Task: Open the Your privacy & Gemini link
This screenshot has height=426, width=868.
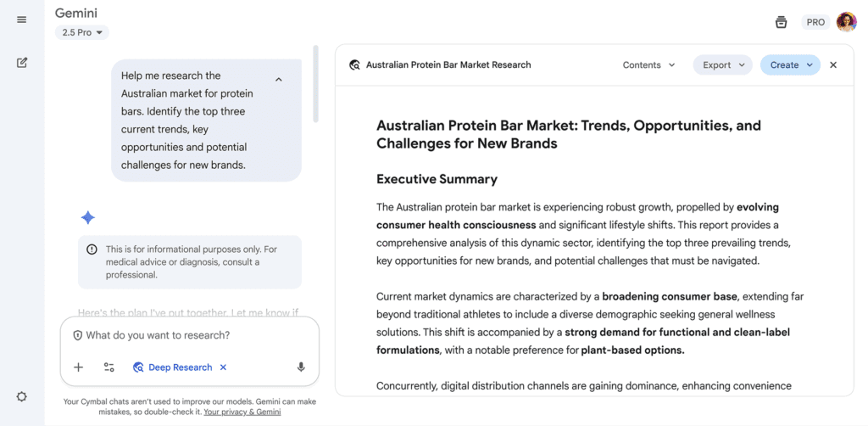Action: point(242,412)
